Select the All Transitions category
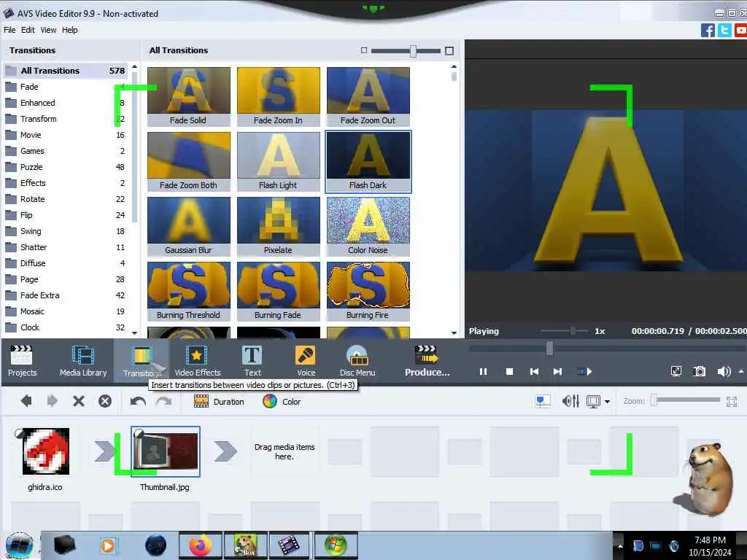 pyautogui.click(x=66, y=71)
